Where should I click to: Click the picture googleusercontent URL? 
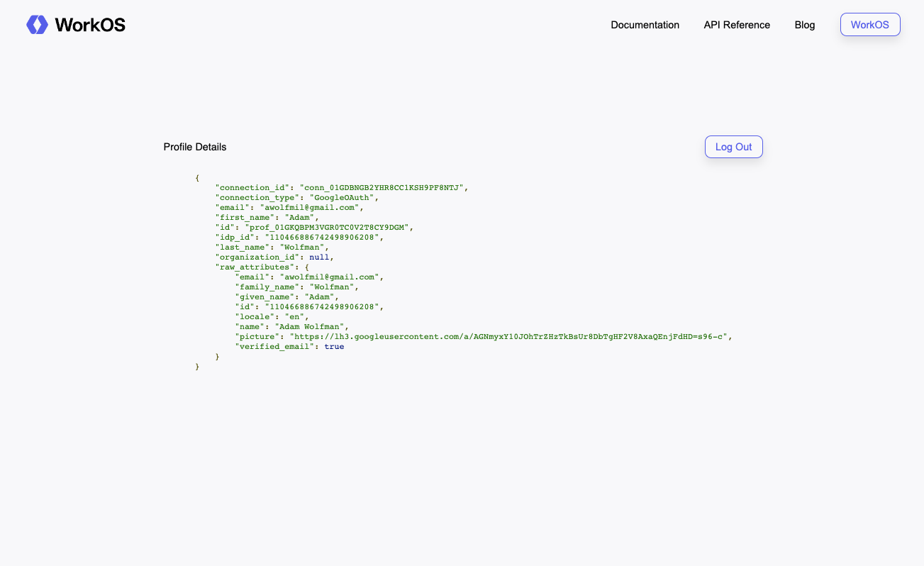tap(508, 336)
